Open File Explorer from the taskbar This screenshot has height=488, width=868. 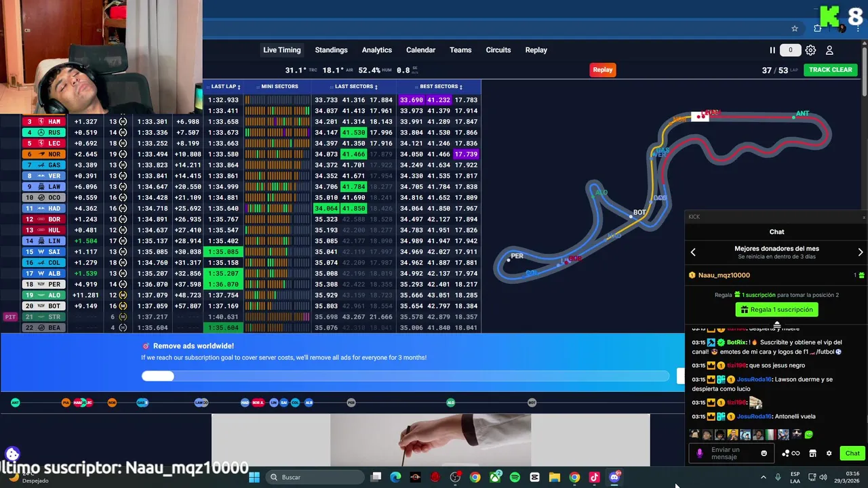point(554,477)
